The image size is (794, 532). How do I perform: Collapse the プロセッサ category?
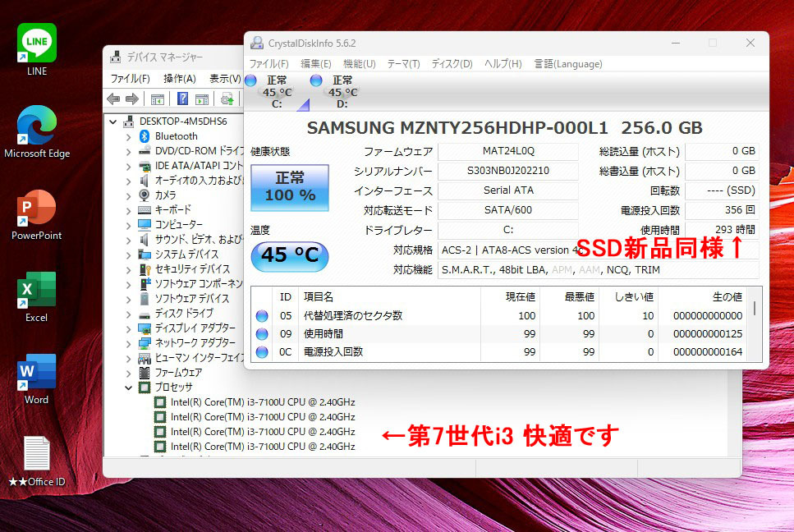tap(128, 388)
